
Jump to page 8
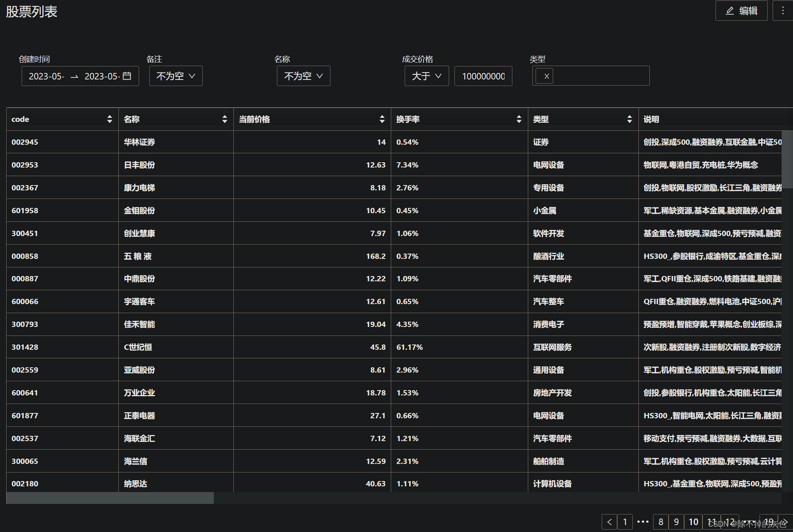(x=661, y=522)
